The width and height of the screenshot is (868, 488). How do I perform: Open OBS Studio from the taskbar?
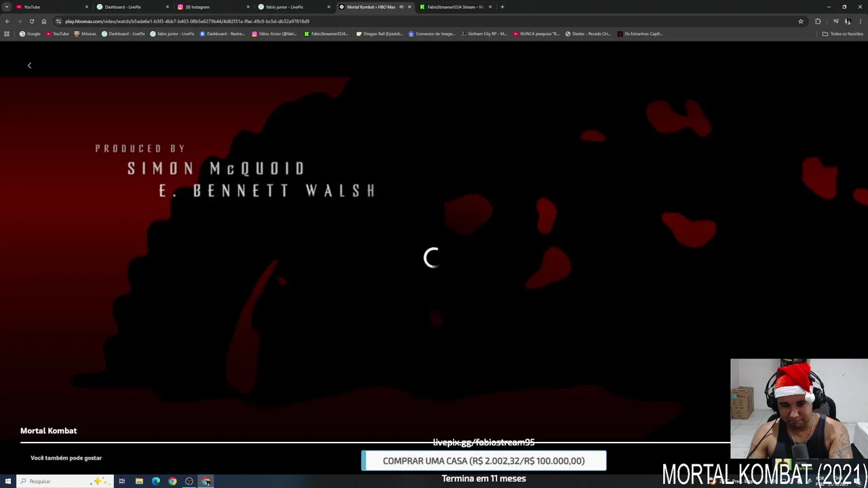coord(189,481)
